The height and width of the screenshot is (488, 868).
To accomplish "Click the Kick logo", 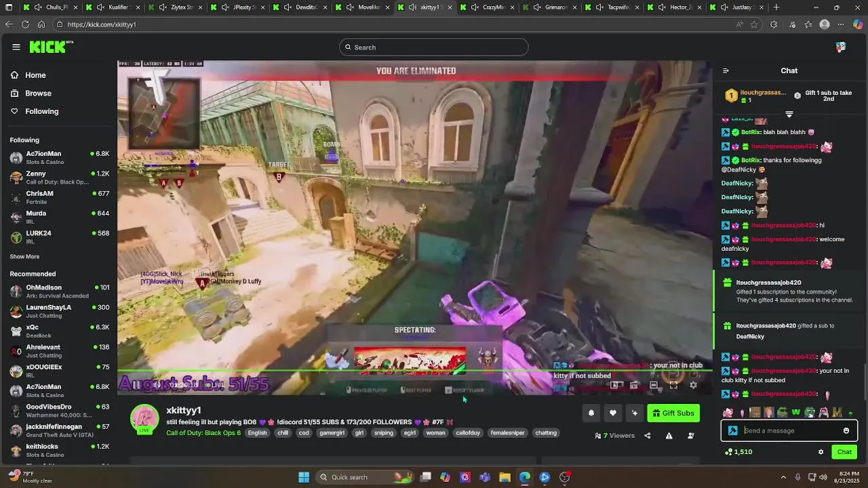I will pyautogui.click(x=51, y=47).
